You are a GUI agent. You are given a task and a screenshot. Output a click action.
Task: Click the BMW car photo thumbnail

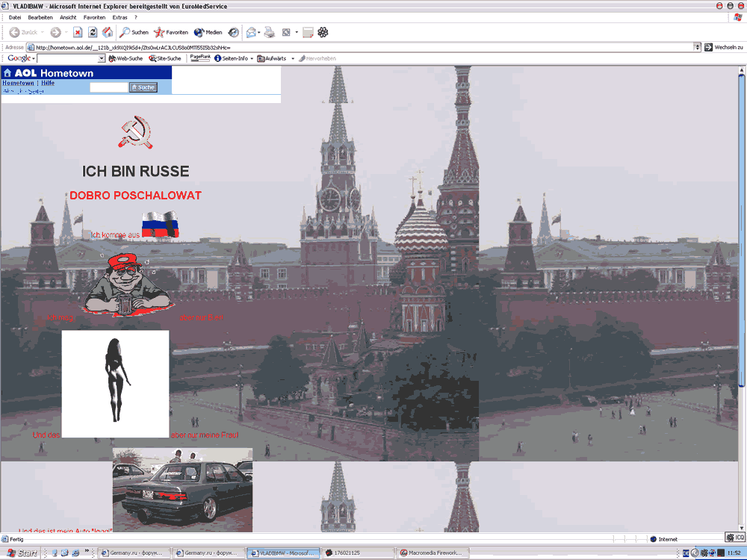click(182, 489)
